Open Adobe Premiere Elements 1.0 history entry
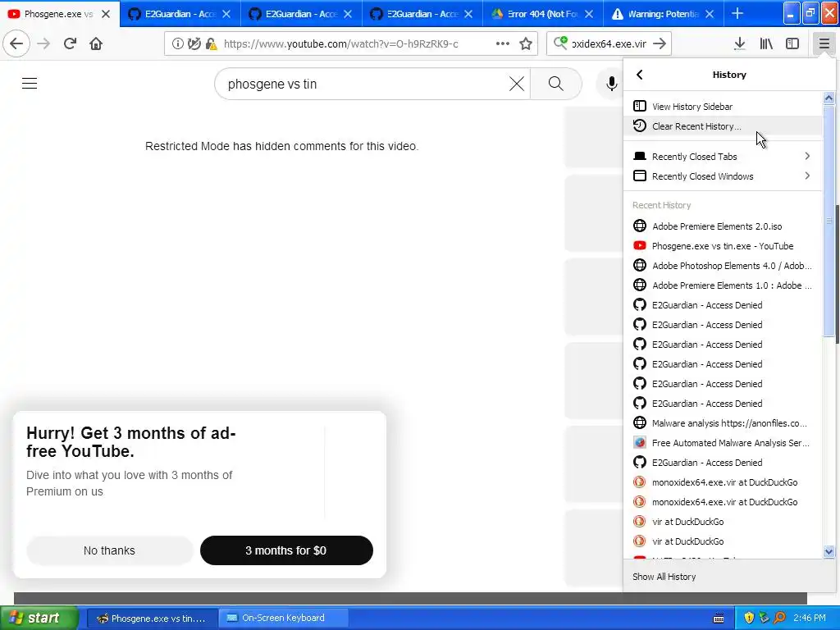The width and height of the screenshot is (840, 630). coord(722,285)
